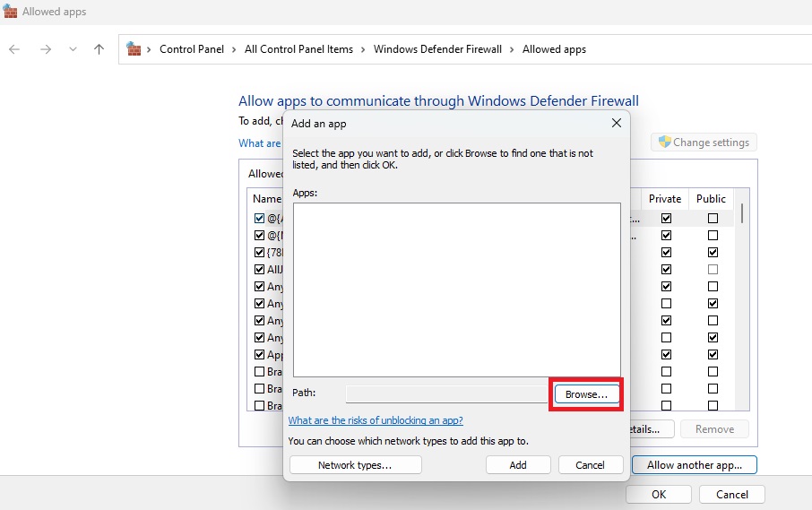The width and height of the screenshot is (812, 510).
Task: Click the Browse... button
Action: pos(586,394)
